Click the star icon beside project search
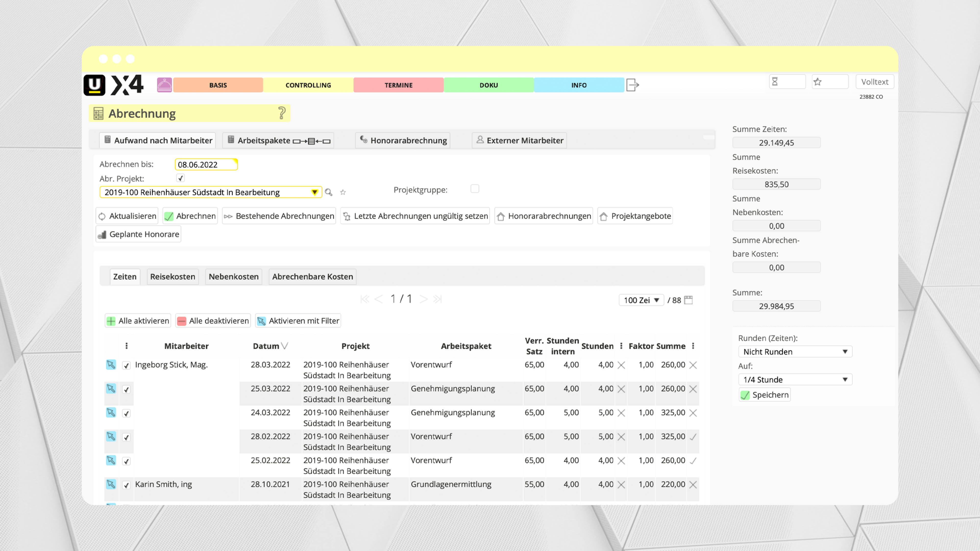This screenshot has height=551, width=980. (343, 192)
